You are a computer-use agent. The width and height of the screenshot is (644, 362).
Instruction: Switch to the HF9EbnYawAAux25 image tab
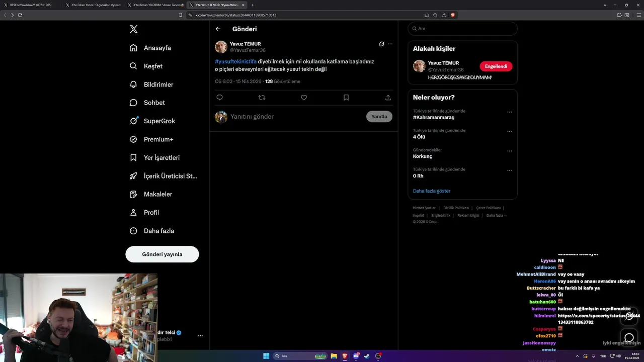30,5
